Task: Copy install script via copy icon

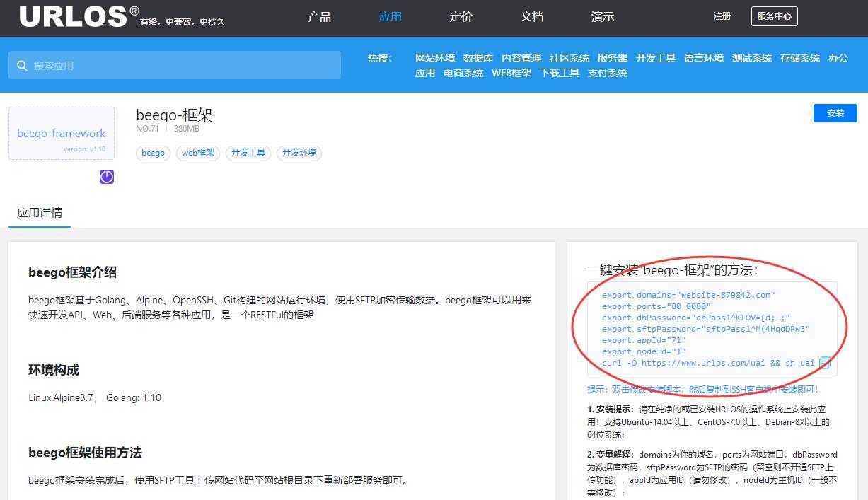Action: pos(825,363)
